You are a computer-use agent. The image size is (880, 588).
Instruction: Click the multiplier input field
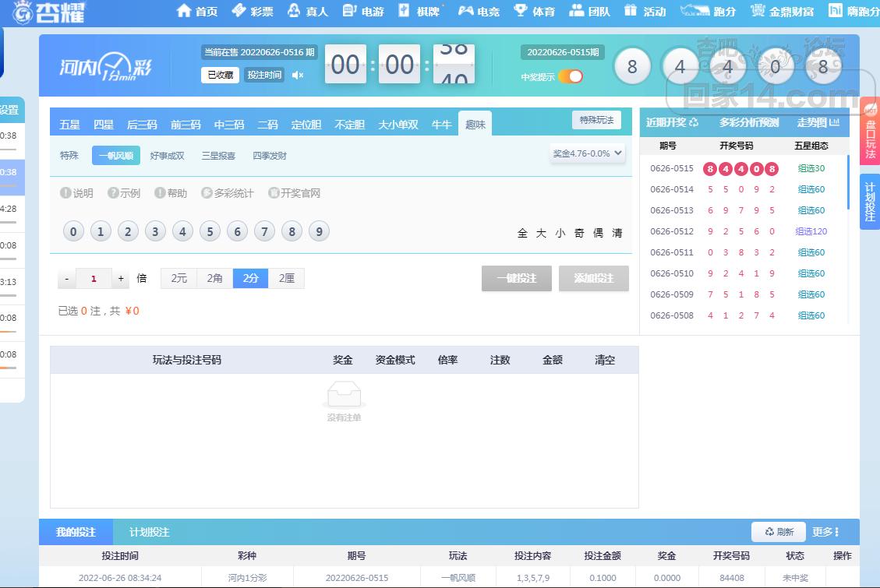94,279
